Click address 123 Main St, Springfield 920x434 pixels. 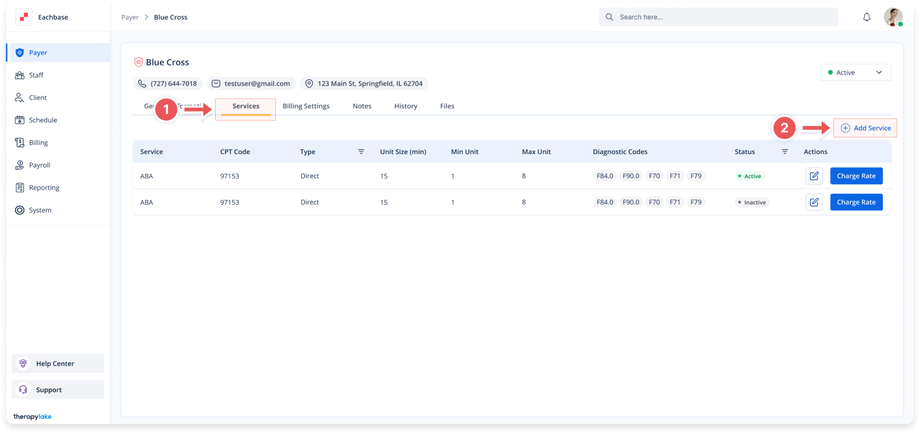[x=370, y=84]
